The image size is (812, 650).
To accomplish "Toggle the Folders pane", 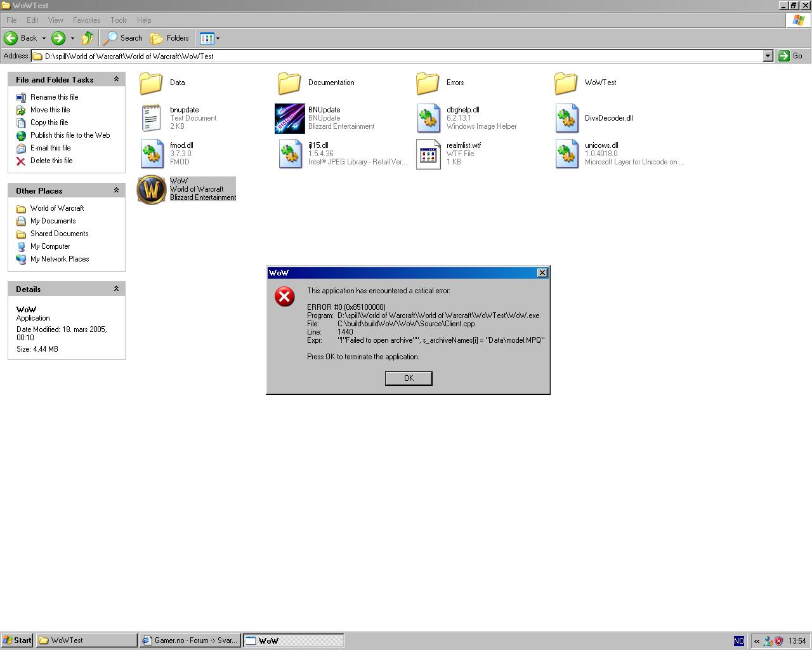I will 169,38.
